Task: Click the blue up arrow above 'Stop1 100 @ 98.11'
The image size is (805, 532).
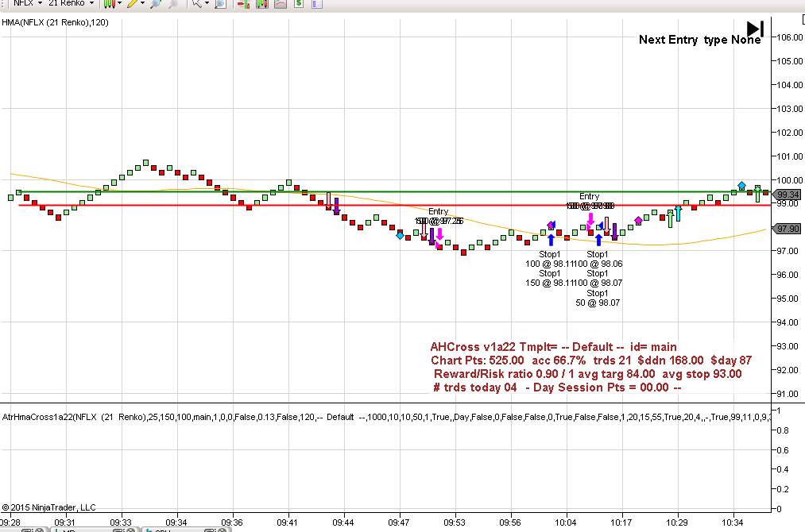Action: (551, 240)
